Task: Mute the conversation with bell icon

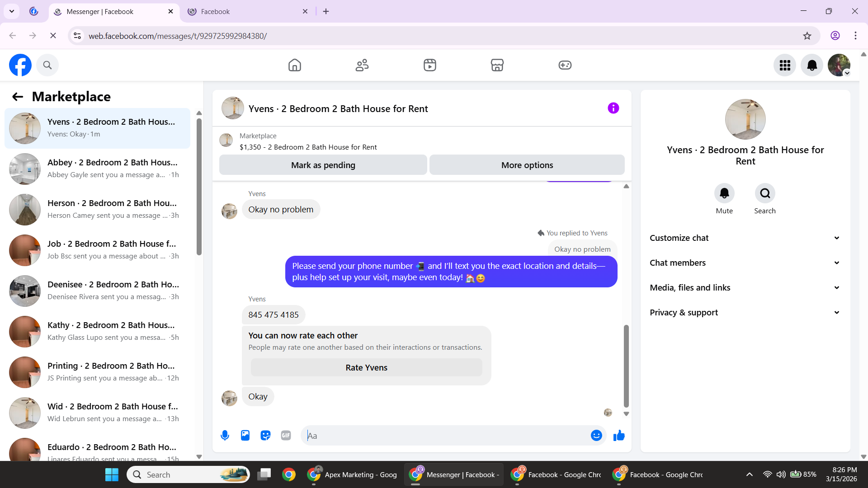Action: 724,193
